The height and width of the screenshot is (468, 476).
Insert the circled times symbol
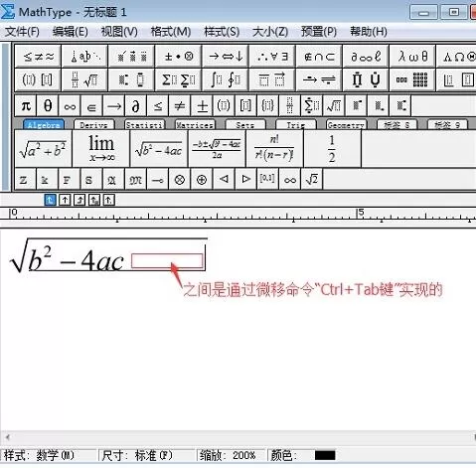pyautogui.click(x=180, y=180)
